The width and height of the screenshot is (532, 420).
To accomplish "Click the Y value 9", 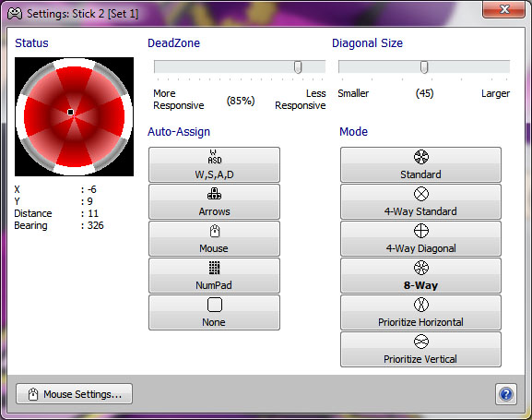I will pyautogui.click(x=90, y=201).
